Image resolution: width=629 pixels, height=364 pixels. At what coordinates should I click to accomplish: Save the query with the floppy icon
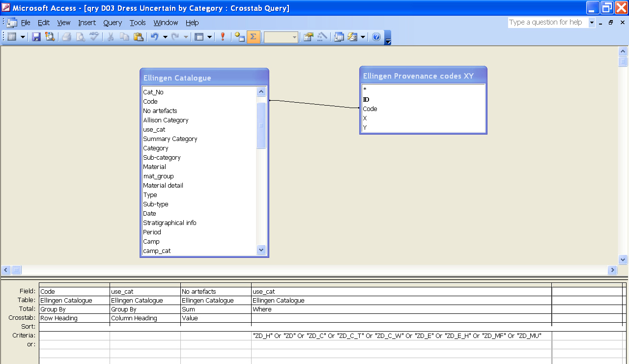tap(36, 37)
